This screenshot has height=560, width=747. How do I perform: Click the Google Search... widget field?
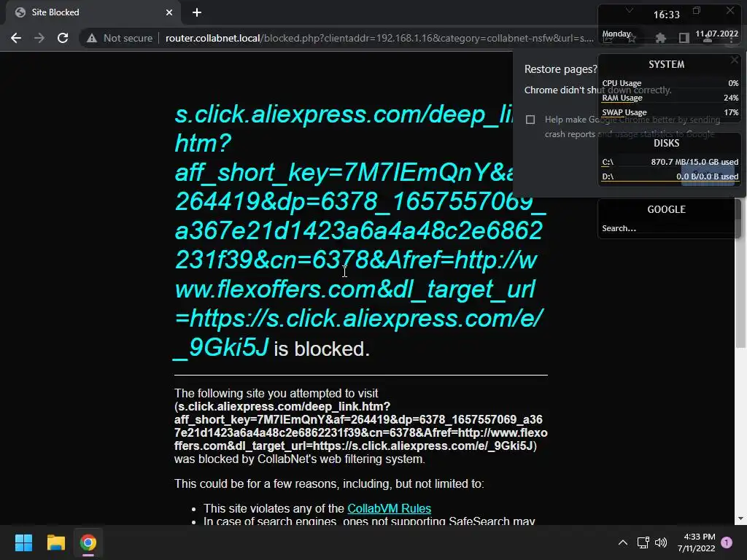click(667, 228)
